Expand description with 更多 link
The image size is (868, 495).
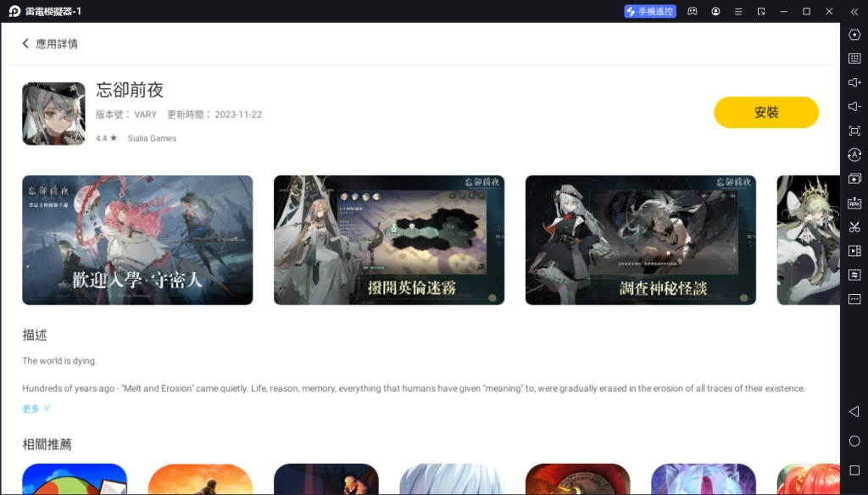click(x=36, y=409)
